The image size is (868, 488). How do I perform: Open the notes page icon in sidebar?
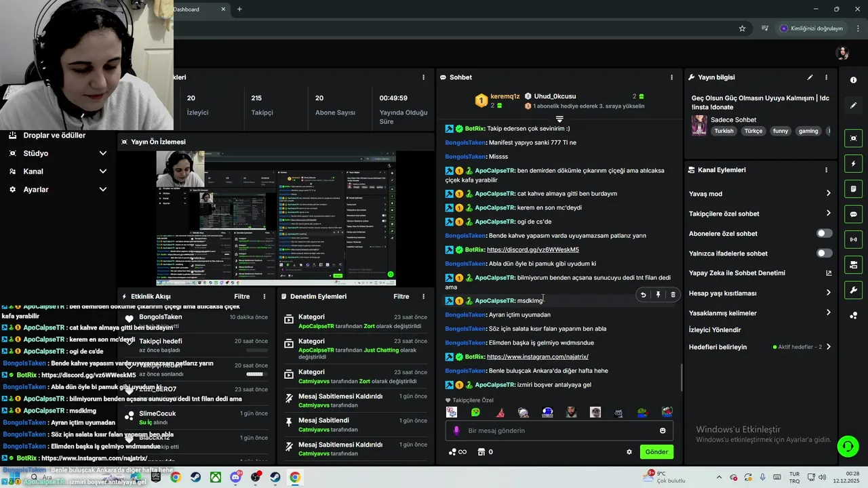(x=853, y=189)
